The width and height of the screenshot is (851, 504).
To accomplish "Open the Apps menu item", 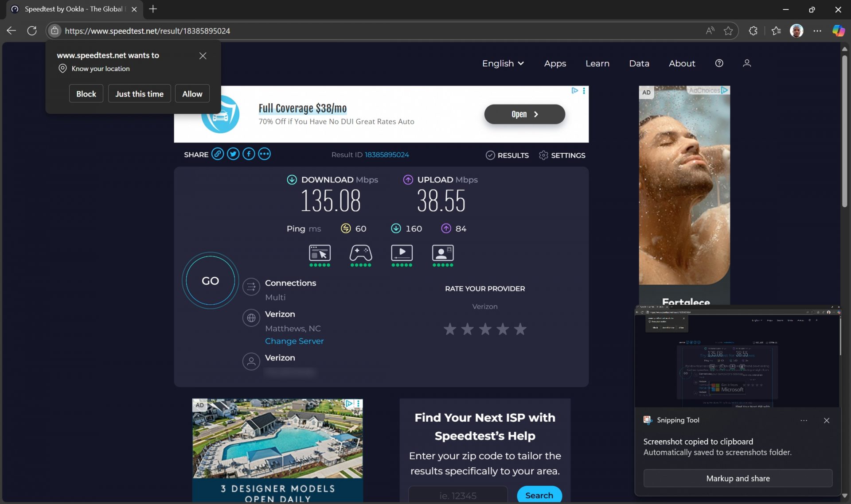I will click(x=555, y=63).
